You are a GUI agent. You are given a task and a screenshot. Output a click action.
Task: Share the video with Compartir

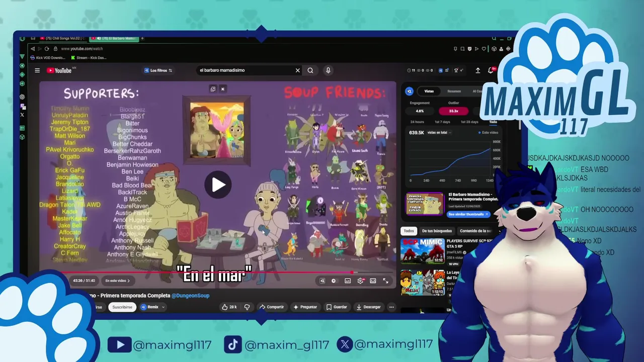pos(272,307)
